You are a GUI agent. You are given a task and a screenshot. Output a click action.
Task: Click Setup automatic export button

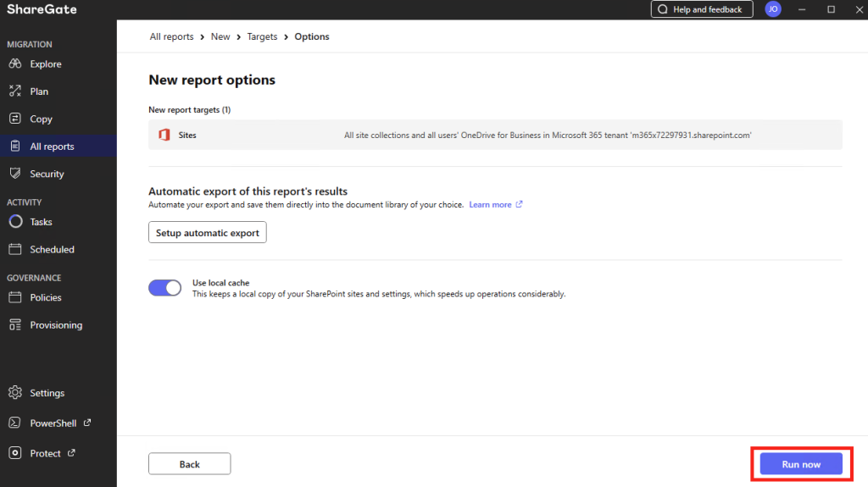click(208, 232)
